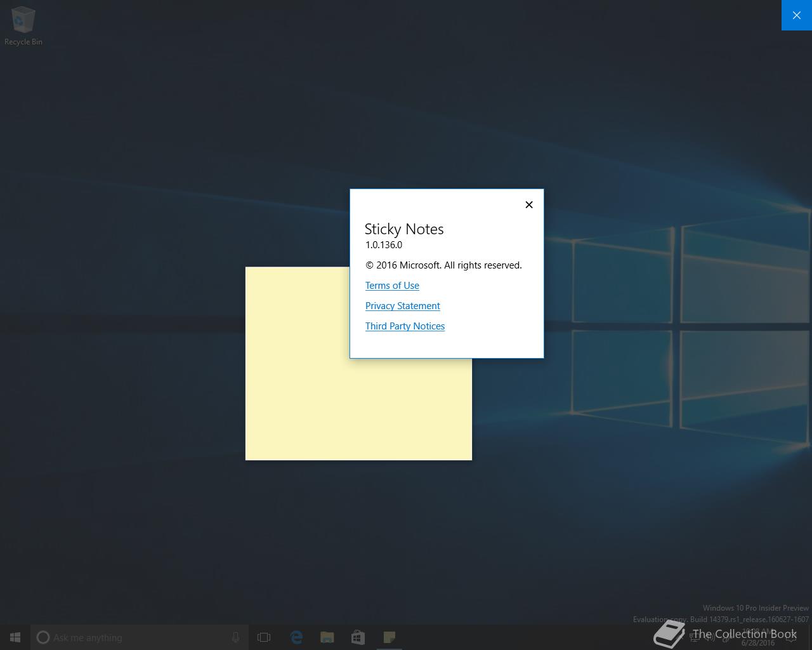Select the Recycle Bin desktop icon
The height and width of the screenshot is (650, 812).
point(23,26)
